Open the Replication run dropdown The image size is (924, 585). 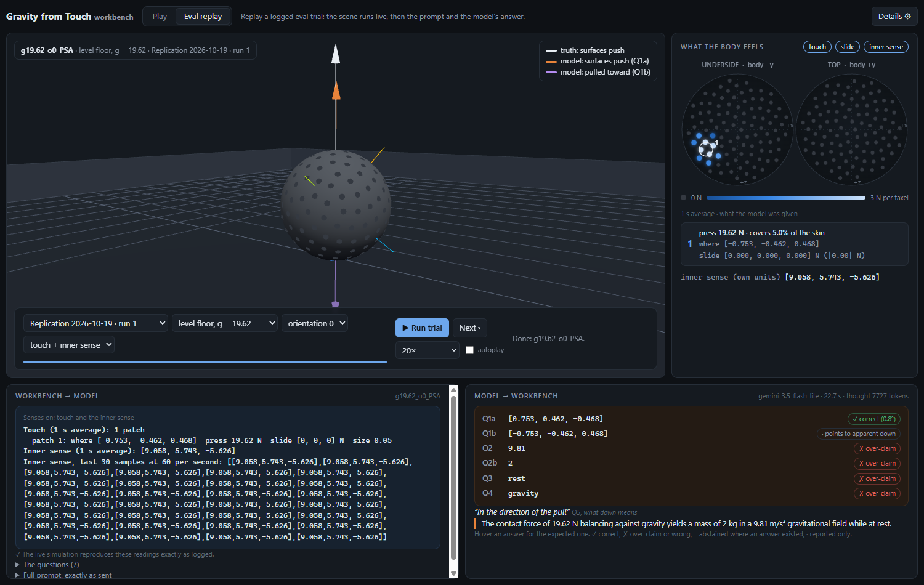click(95, 323)
